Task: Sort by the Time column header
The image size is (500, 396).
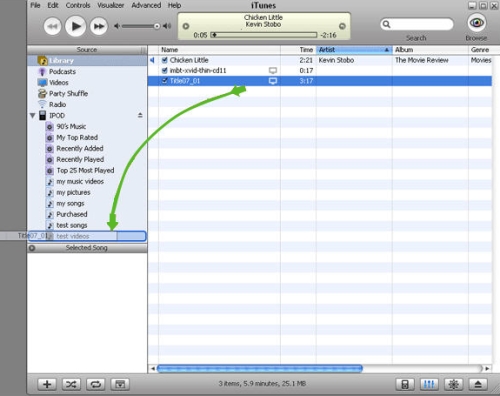Action: 298,50
